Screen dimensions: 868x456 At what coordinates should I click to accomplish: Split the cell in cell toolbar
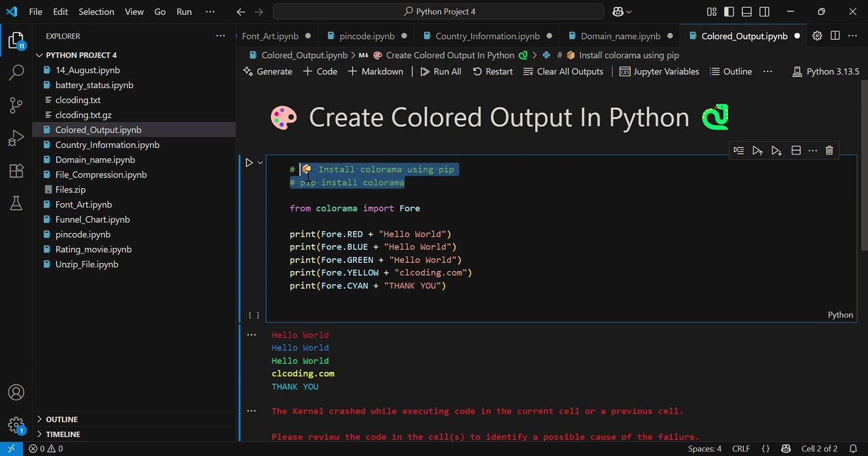tap(796, 150)
